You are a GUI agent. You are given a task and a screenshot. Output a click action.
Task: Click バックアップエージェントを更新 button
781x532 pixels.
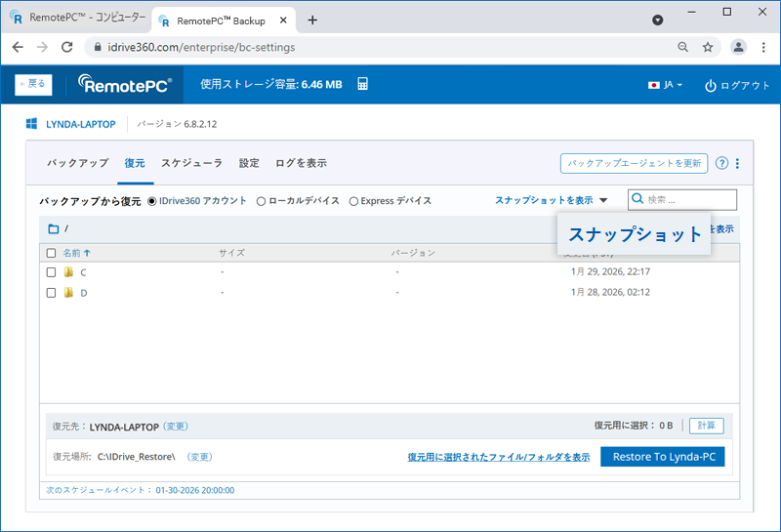click(x=634, y=163)
